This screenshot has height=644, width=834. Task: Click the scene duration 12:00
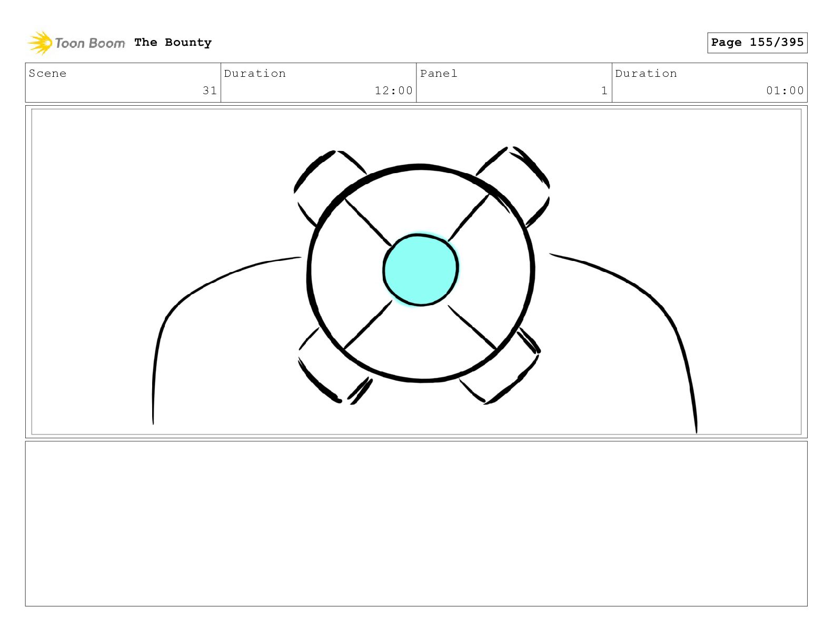point(393,90)
